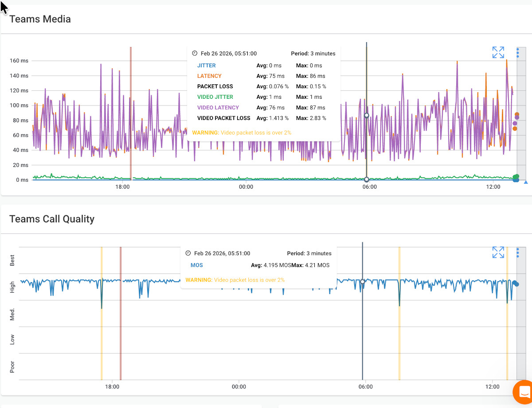Click the clock icon in the Teams Media tooltip

point(194,53)
